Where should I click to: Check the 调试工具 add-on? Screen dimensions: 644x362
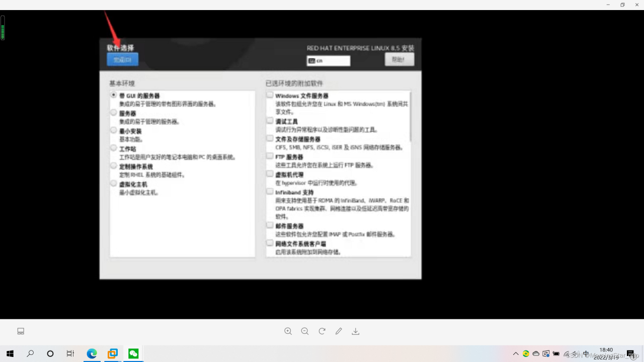pyautogui.click(x=270, y=121)
